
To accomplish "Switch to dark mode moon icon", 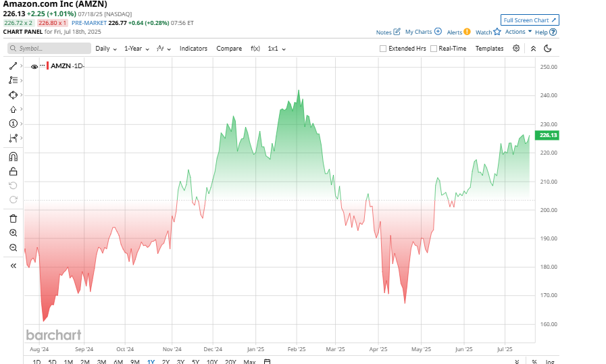I will pos(548,49).
